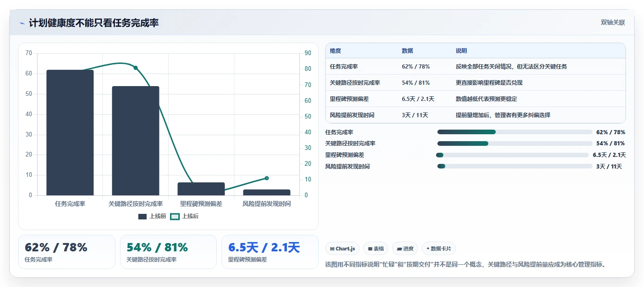644x287 pixels.
Task: Click the 关键路径按时完成率 progress bar
Action: (515, 143)
